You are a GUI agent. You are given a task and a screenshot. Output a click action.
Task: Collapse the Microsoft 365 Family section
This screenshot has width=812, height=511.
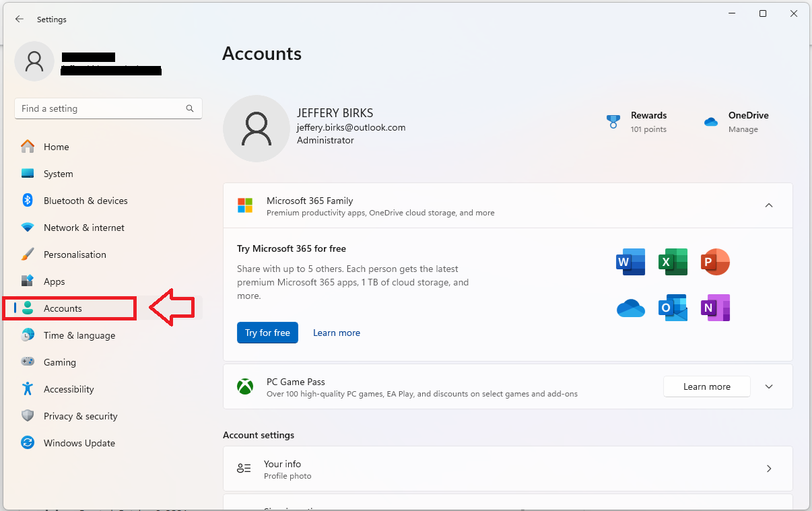[769, 205]
